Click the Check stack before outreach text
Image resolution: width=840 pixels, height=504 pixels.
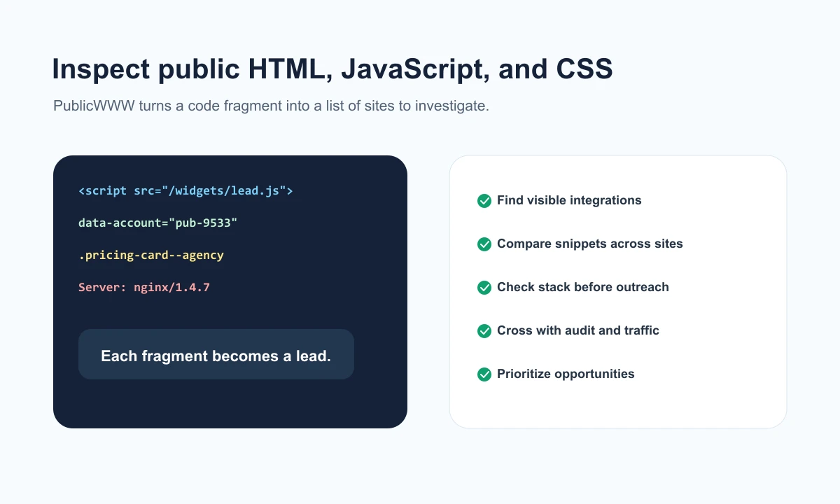[x=583, y=287]
